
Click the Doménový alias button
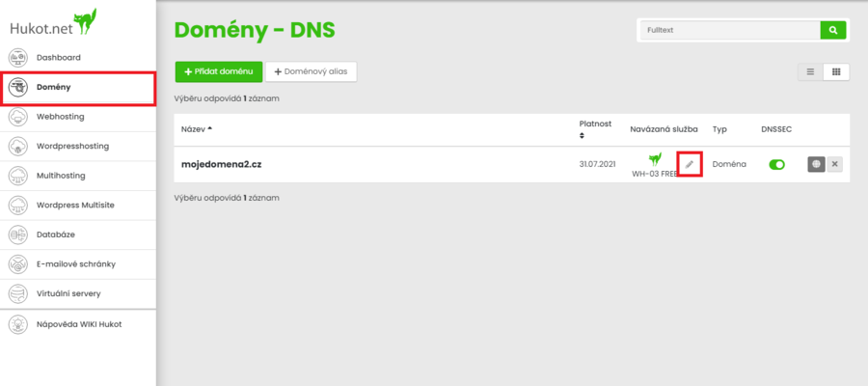pos(311,71)
